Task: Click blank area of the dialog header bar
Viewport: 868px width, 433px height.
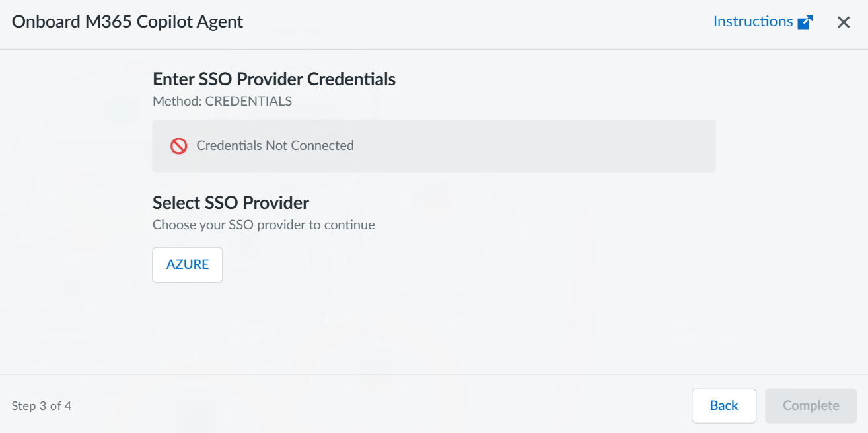Action: 462,22
